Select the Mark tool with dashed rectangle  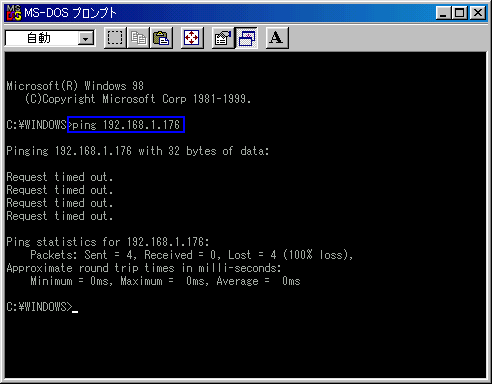(x=115, y=38)
